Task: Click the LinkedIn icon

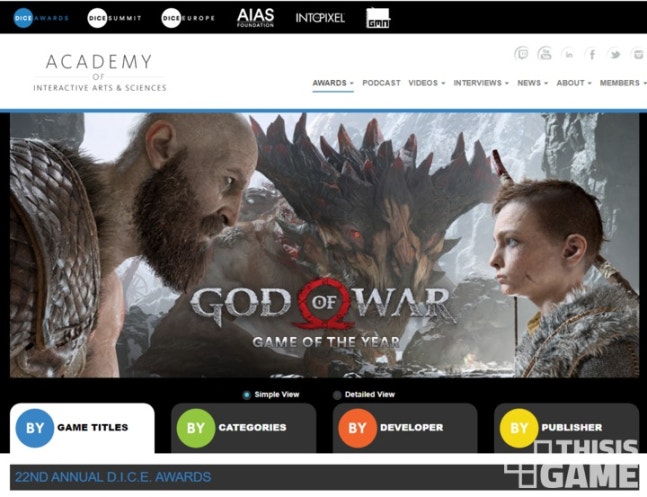Action: click(x=568, y=54)
